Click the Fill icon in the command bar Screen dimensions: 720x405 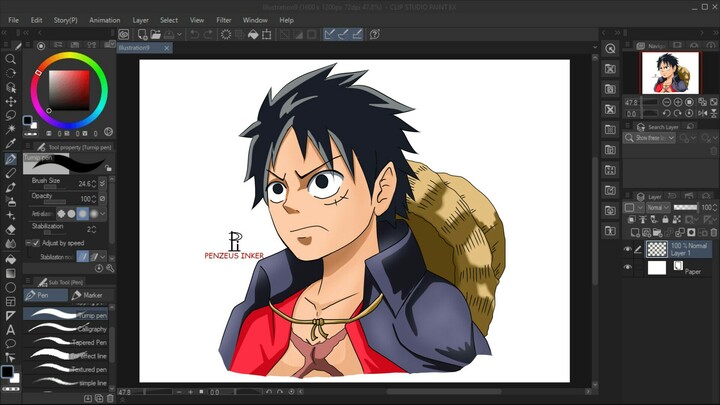[253, 34]
